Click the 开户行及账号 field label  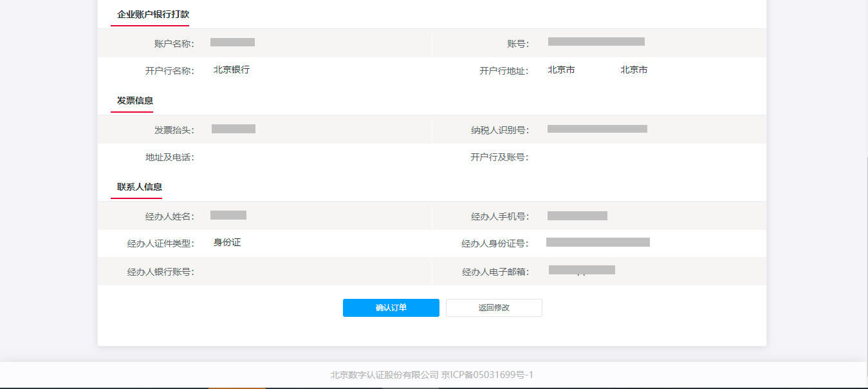[499, 157]
